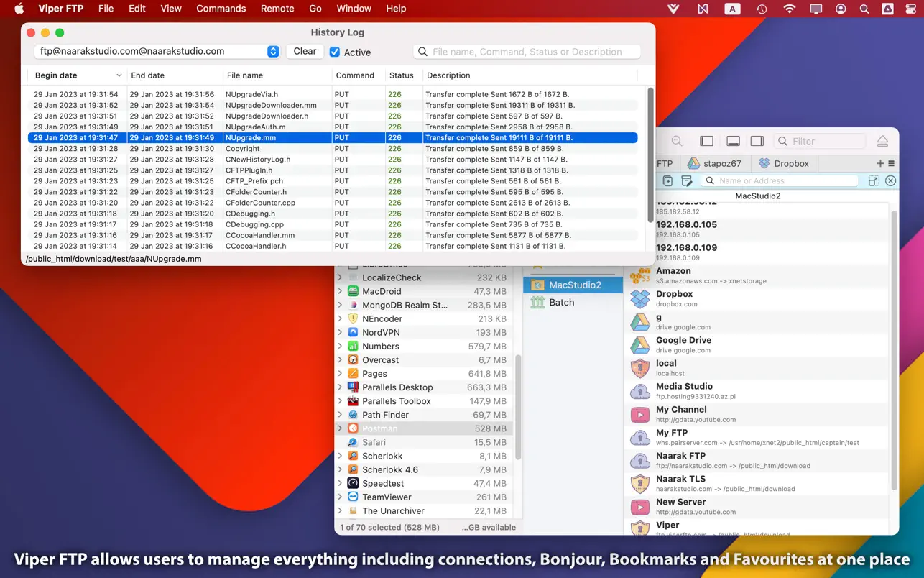Click the eject icon in the toolbar
The image size is (924, 578).
(x=882, y=142)
